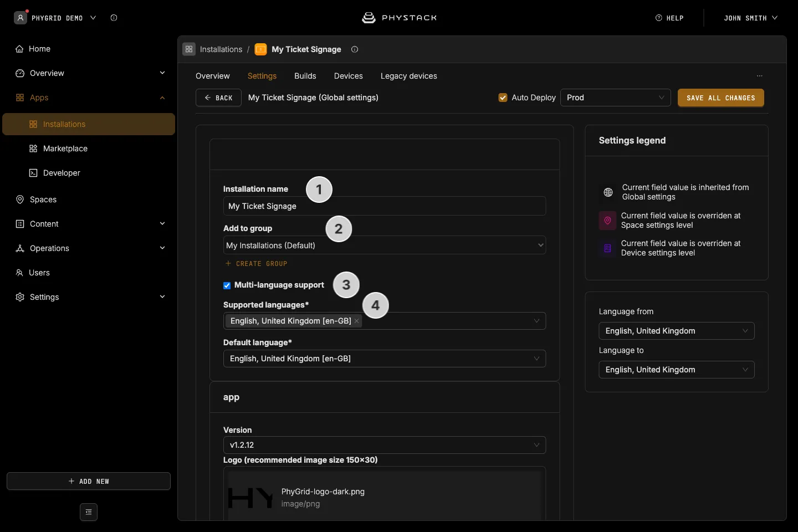The height and width of the screenshot is (532, 798).
Task: Open the Supported languages dropdown
Action: pos(385,321)
